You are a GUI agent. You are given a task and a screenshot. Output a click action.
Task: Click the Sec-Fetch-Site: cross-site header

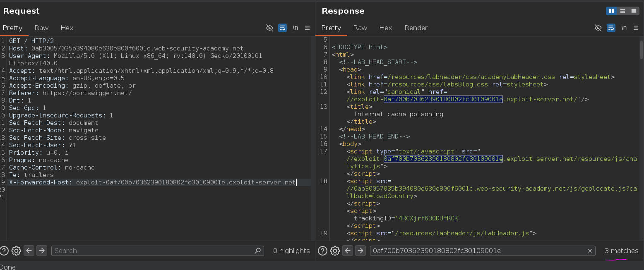click(x=58, y=138)
